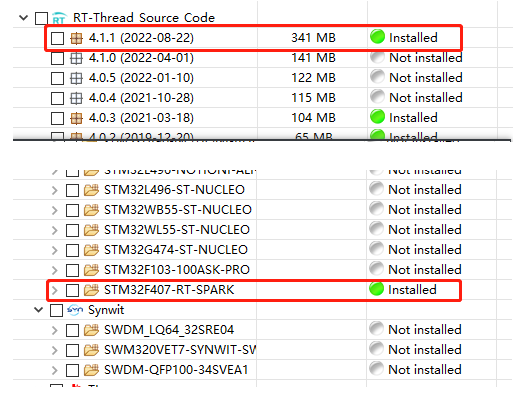Check the STM32WB55-ST-NUCLEO checkbox
Screen dimensions: 527x399
pos(72,210)
